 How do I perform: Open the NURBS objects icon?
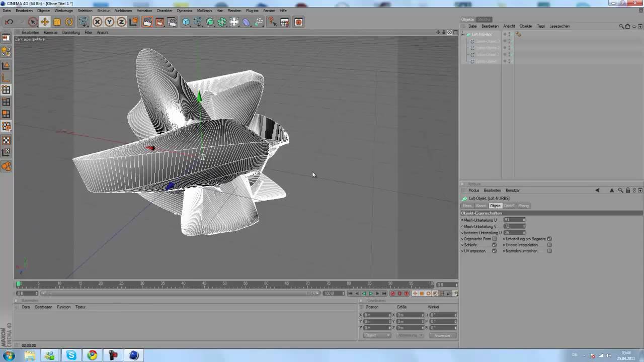(x=210, y=22)
